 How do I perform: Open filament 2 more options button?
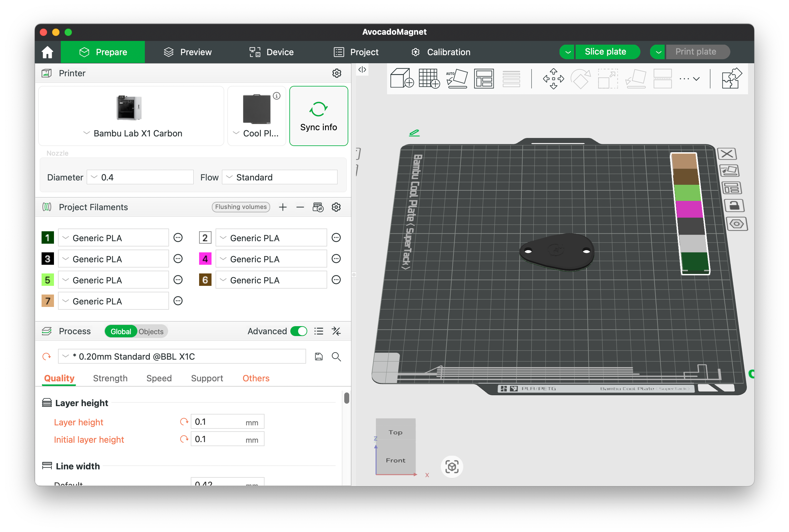click(336, 237)
